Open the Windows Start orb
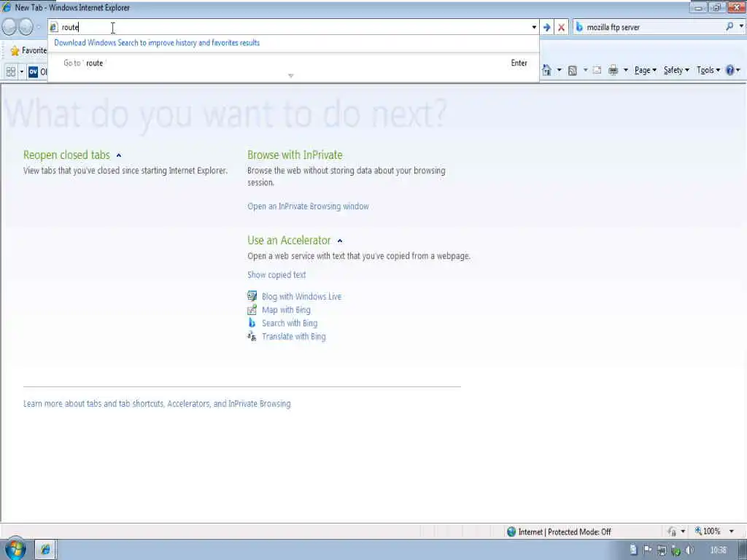This screenshot has width=747, height=560. click(15, 548)
